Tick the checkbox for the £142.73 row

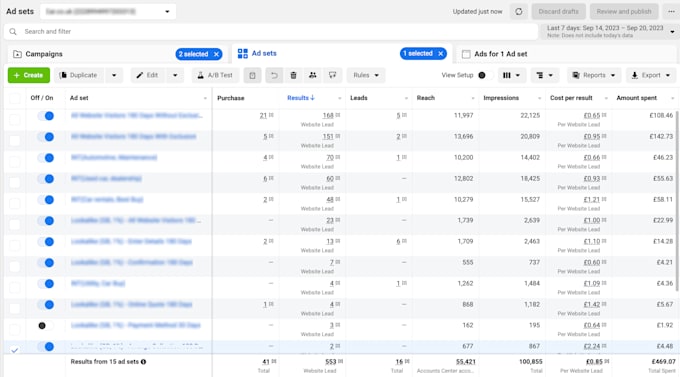15,140
